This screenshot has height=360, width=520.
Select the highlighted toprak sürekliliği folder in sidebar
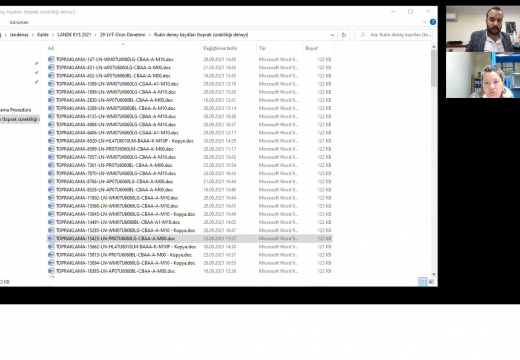pos(19,119)
